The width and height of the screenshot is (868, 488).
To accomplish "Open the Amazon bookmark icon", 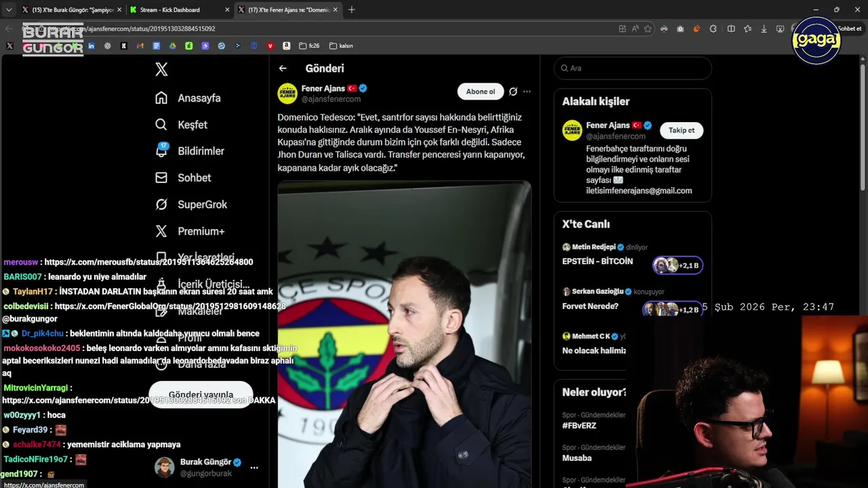I will point(286,46).
